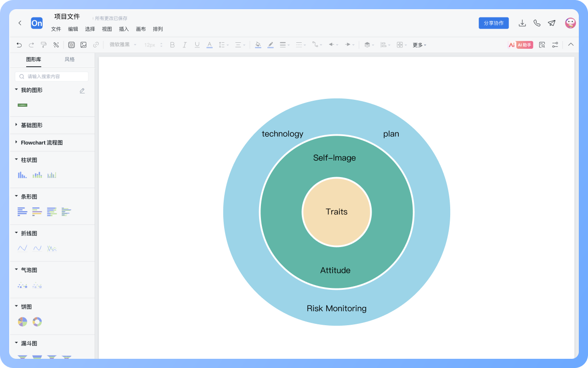Click the paper plane publish icon
Viewport: 588px width, 368px height.
pyautogui.click(x=552, y=23)
